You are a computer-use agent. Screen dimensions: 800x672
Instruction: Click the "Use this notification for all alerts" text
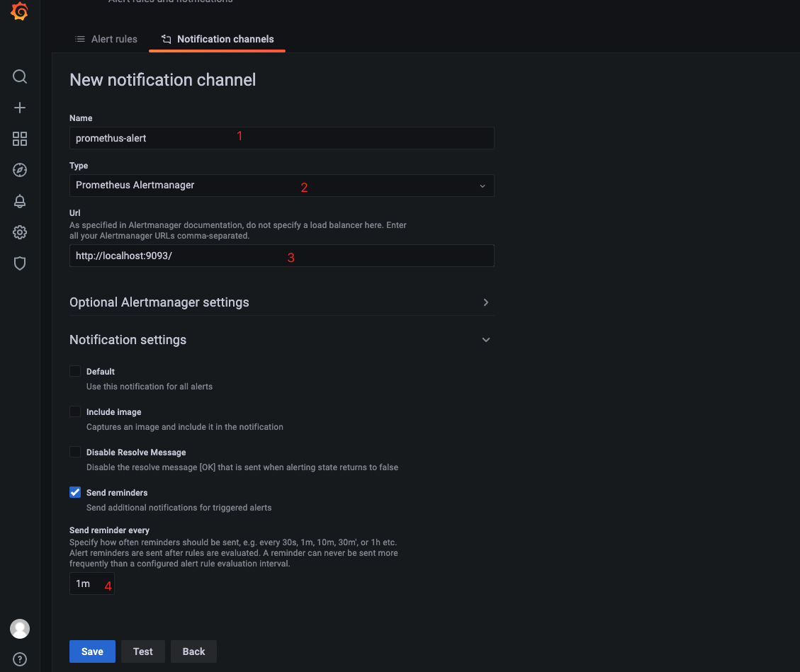(x=150, y=387)
